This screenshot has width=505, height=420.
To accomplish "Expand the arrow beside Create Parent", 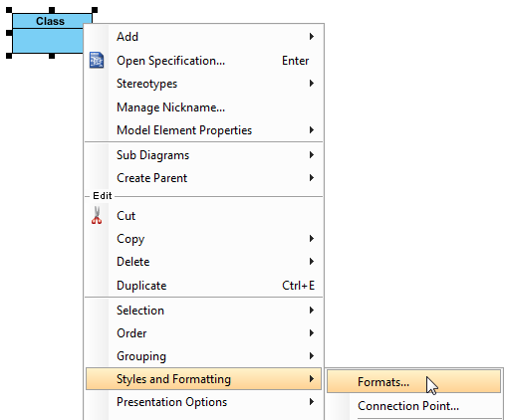I will coord(312,177).
